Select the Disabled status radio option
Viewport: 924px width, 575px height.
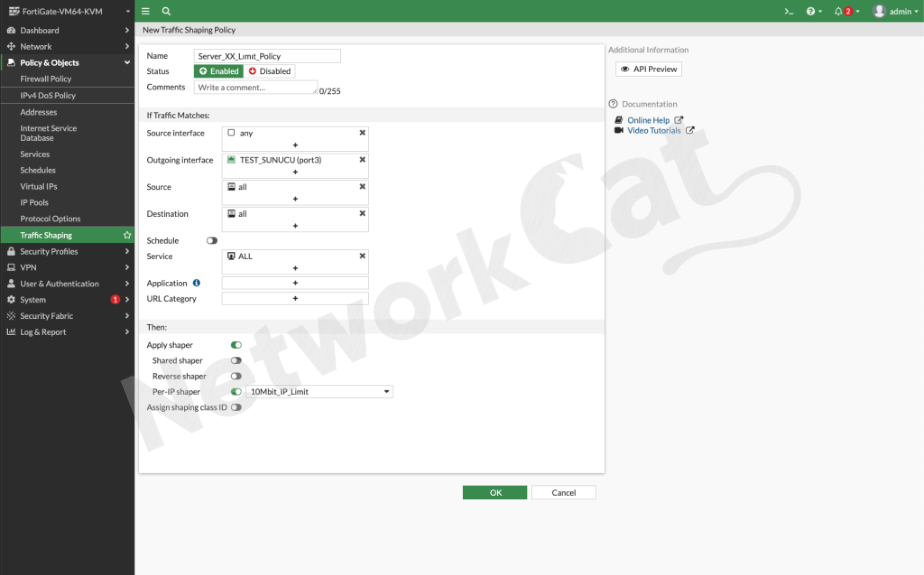coord(269,71)
